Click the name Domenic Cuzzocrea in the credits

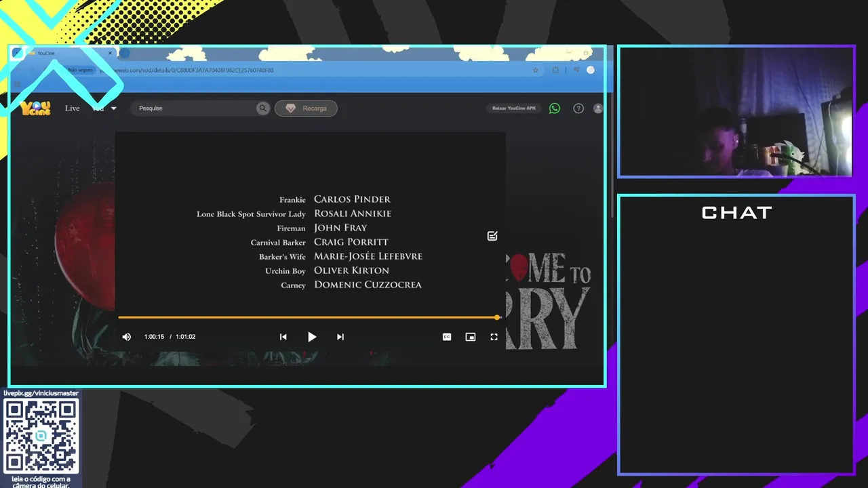click(368, 285)
